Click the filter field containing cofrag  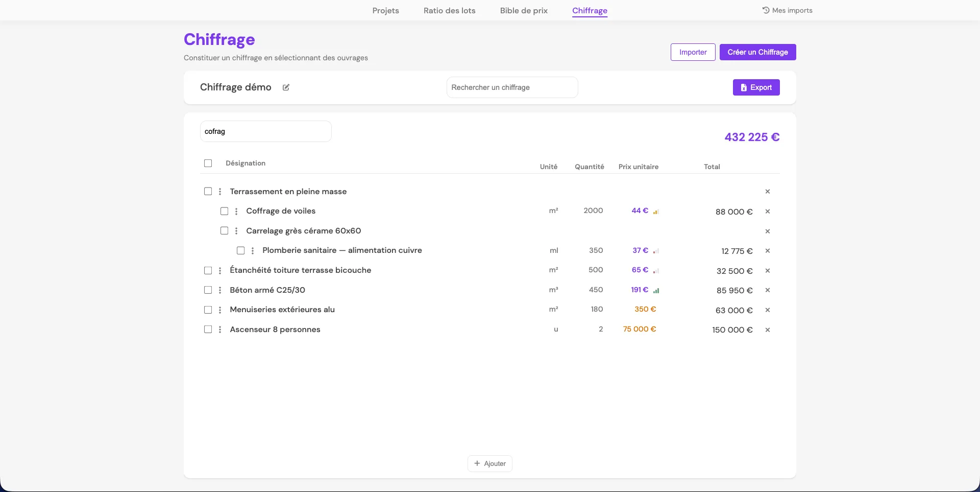pyautogui.click(x=265, y=131)
